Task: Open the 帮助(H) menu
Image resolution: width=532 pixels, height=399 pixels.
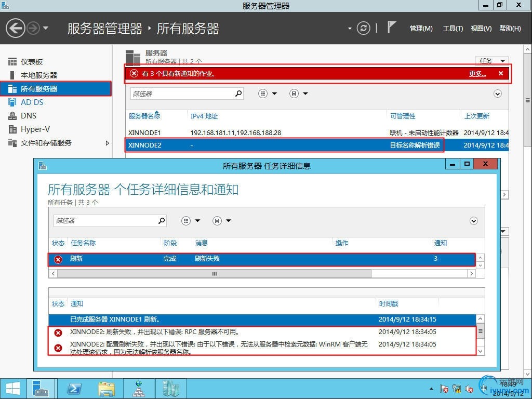Action: [x=510, y=29]
